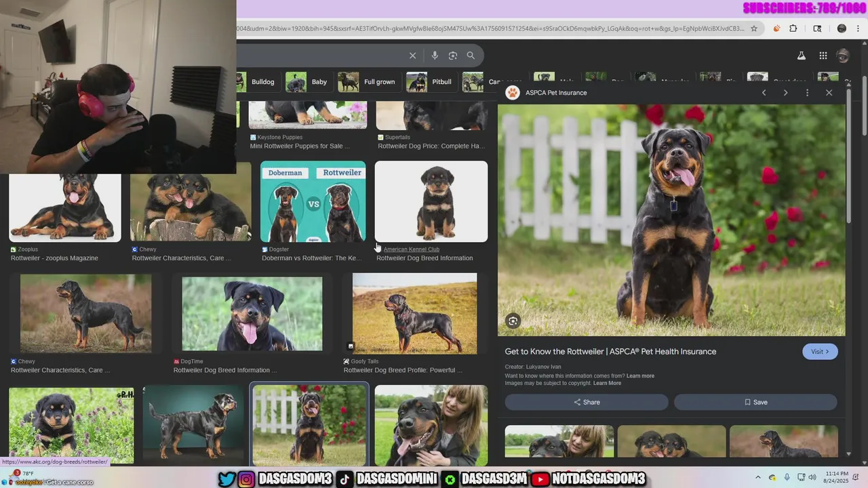Open the Google apps grid
This screenshot has width=868, height=488.
click(x=823, y=56)
